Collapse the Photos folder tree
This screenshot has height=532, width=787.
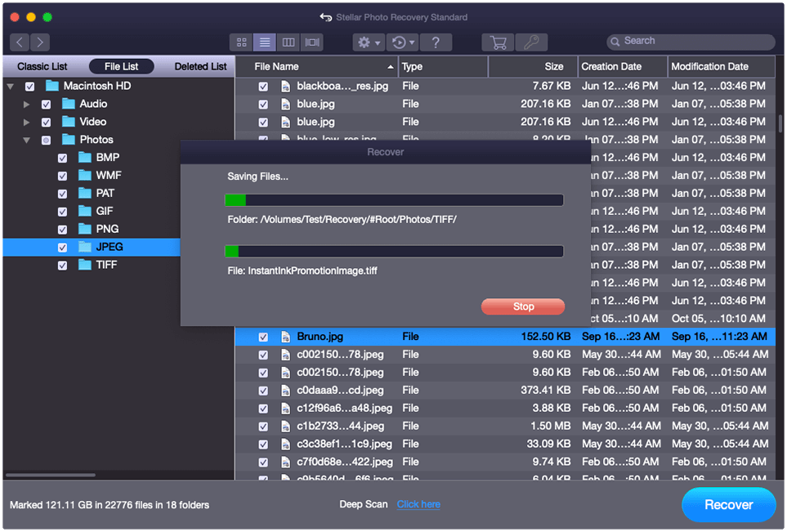coord(27,141)
